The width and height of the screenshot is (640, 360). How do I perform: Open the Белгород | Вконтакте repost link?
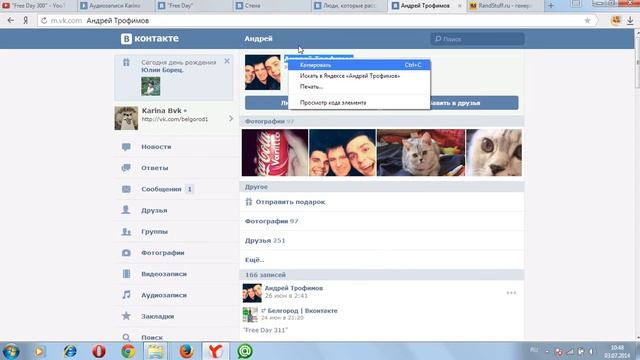point(302,311)
